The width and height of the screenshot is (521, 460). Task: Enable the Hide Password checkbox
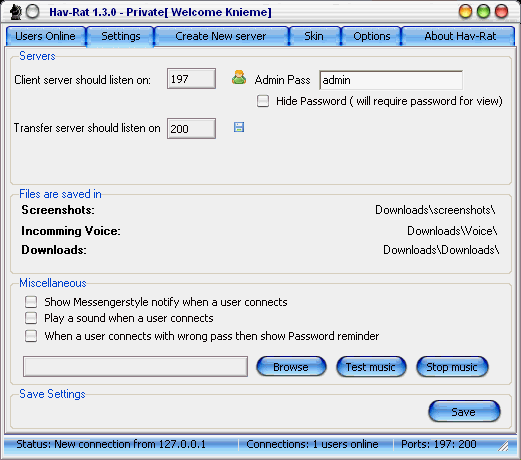[263, 101]
